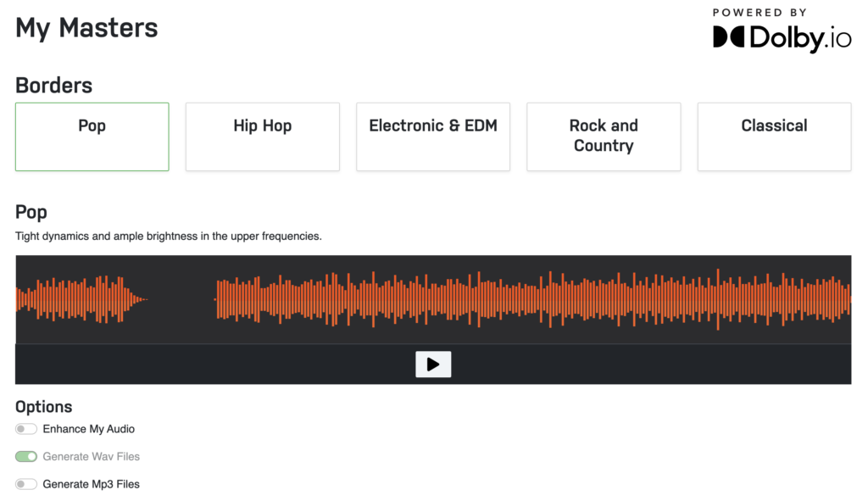Enable the Enhance My Audio option
This screenshot has width=868, height=501.
click(x=25, y=429)
